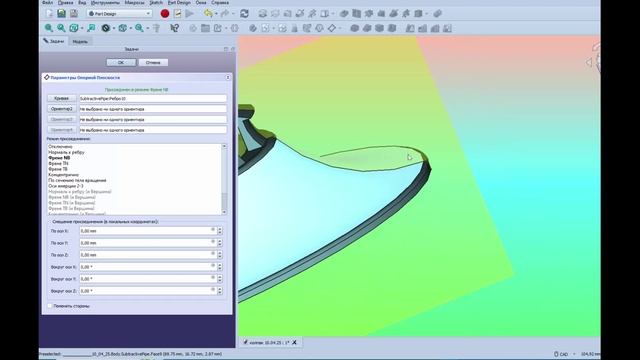
Task: Open the datum plane dropdown arrow
Action: pos(340,28)
